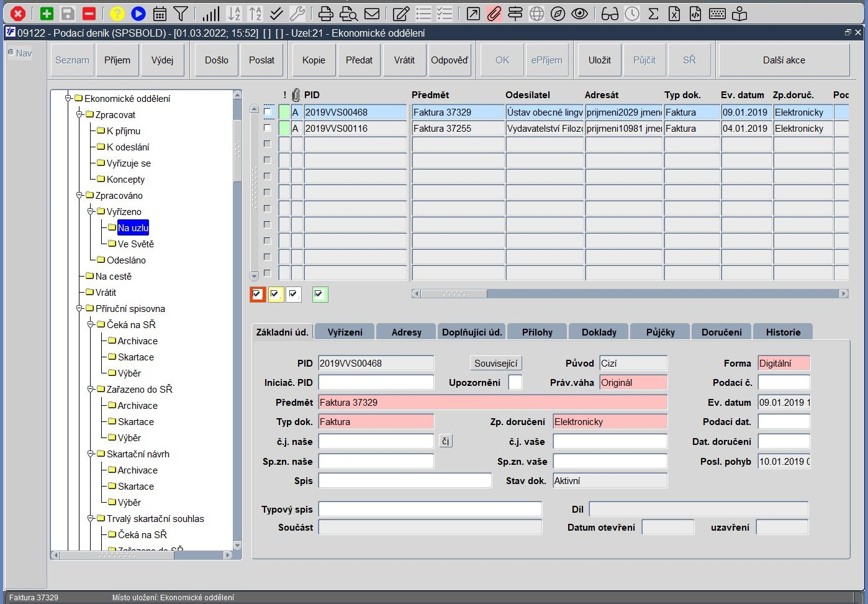The height and width of the screenshot is (604, 868).
Task: Click the Další akce button
Action: pyautogui.click(x=784, y=60)
